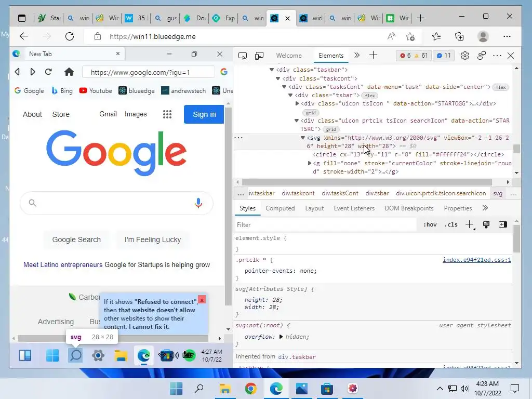This screenshot has width=532, height=399.
Task: Expand the STARTOGG uicon tsIcon div
Action: (x=297, y=103)
